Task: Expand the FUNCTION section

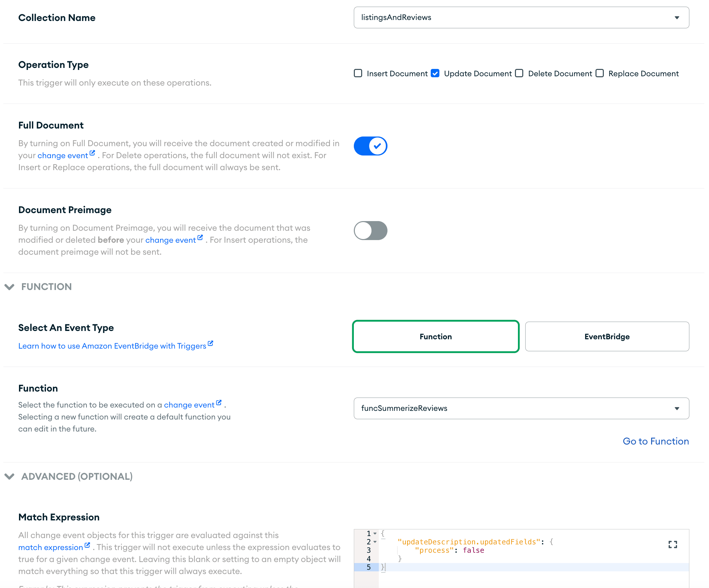Action: point(10,287)
